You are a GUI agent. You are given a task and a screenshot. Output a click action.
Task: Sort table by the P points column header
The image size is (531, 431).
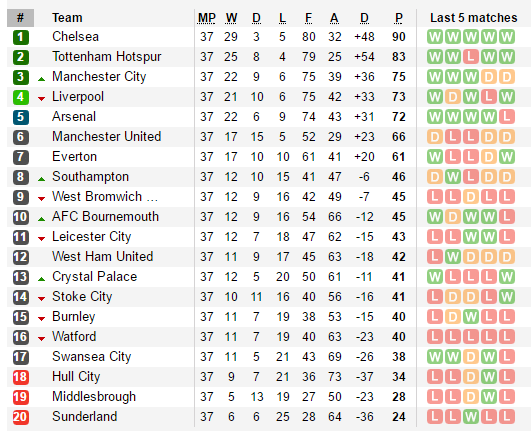pos(399,18)
